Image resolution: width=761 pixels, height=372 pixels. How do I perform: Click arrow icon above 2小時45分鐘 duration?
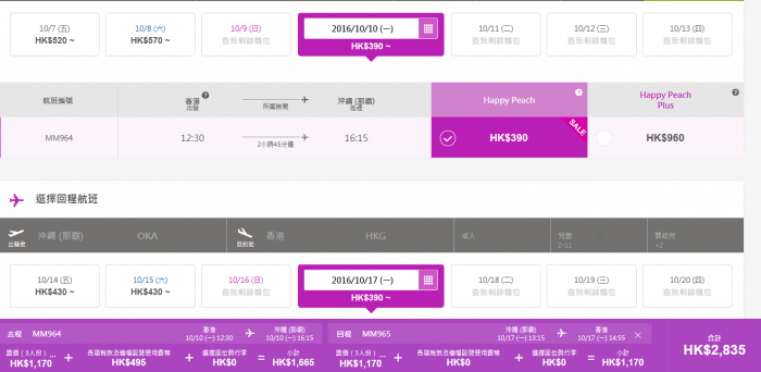[275, 137]
